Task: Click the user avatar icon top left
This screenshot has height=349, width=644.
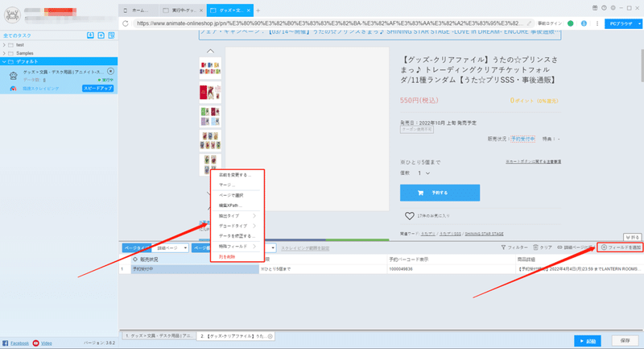Action: click(x=12, y=15)
